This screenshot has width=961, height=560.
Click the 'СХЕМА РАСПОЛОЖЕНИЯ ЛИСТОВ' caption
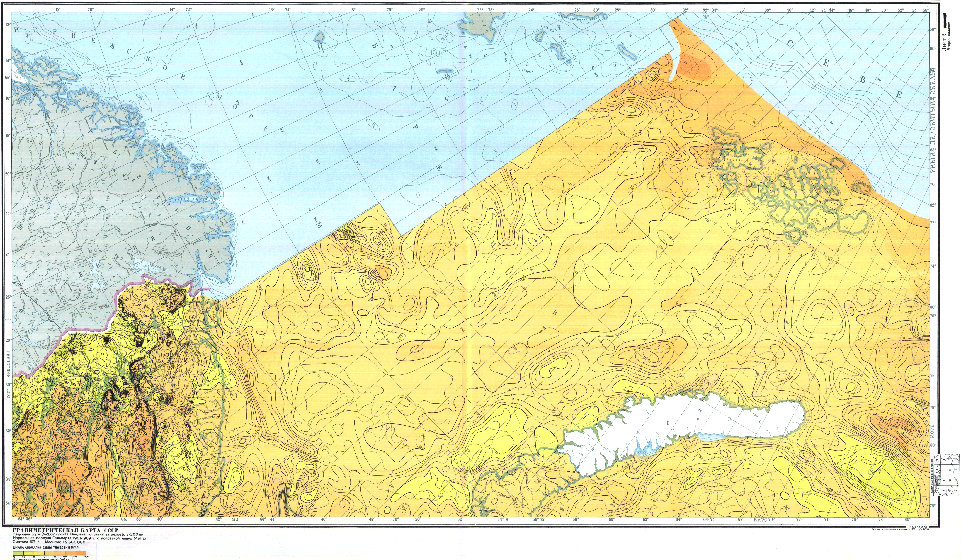pos(932,476)
